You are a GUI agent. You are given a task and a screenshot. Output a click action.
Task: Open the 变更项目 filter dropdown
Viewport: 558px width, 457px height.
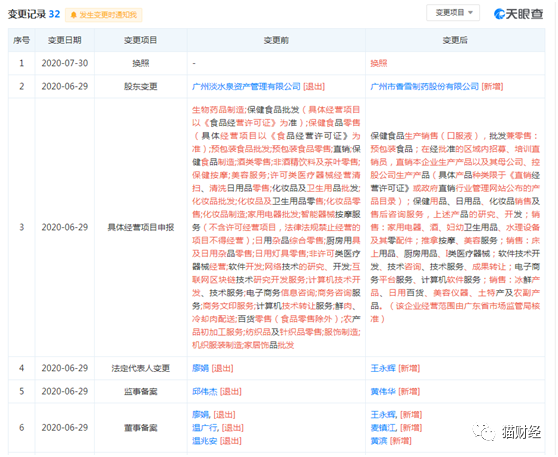pos(453,13)
